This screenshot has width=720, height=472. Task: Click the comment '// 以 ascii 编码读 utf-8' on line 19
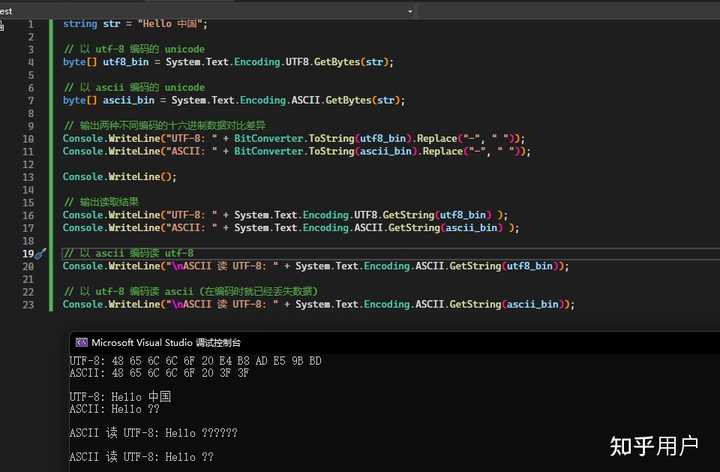[x=129, y=253]
